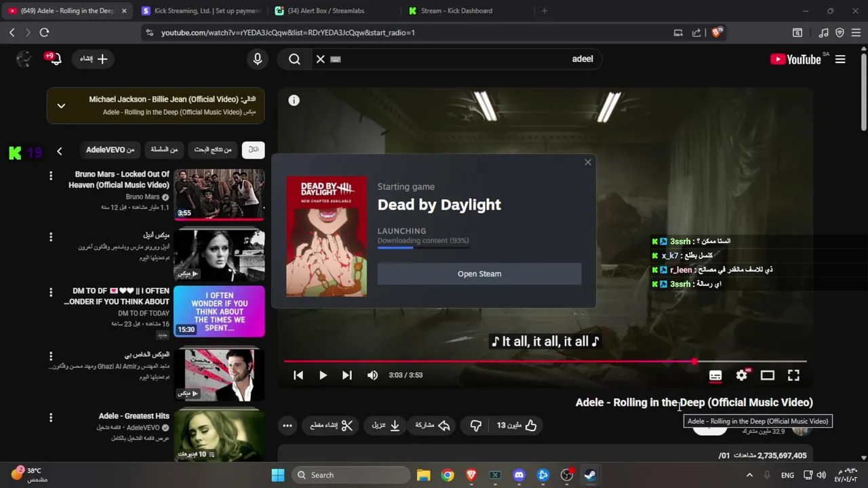Seek using the red video progress bar
Viewport: 868px width, 488px height.
pos(545,361)
